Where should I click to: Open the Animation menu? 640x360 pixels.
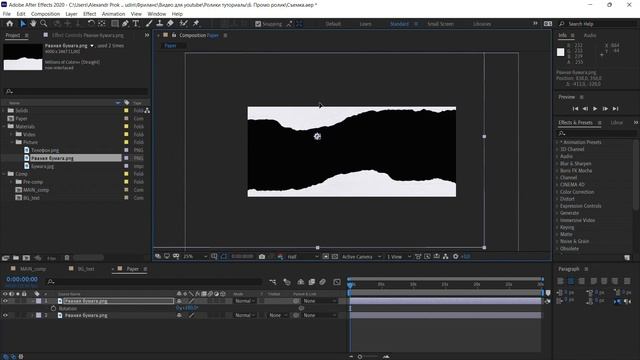coord(113,14)
